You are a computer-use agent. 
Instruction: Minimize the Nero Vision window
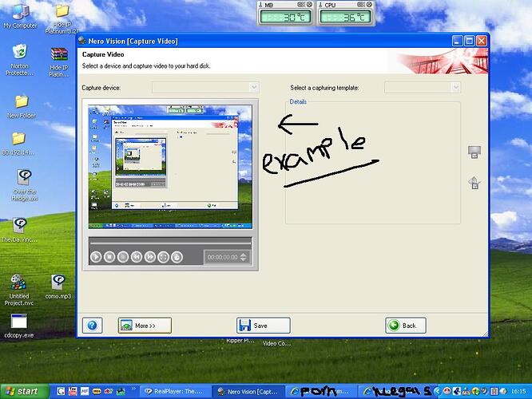(458, 41)
